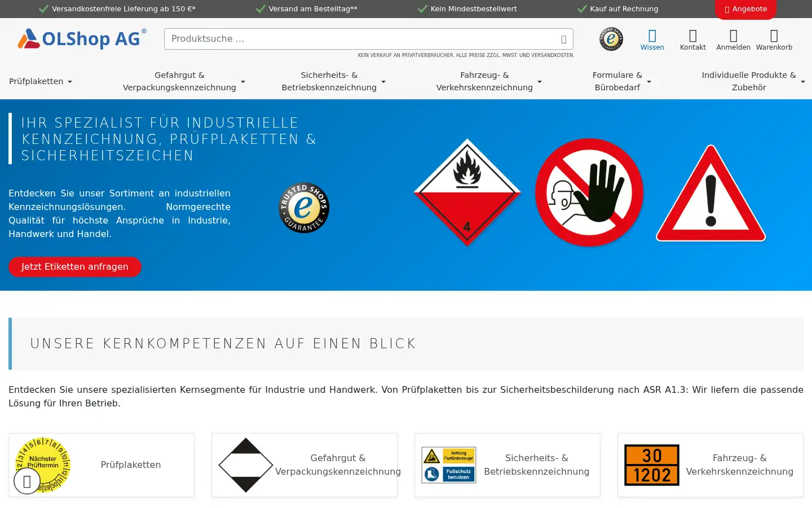Open Fahrzeug- & Verkehrskennzeichnung card
This screenshot has height=508, width=812.
coord(710,465)
